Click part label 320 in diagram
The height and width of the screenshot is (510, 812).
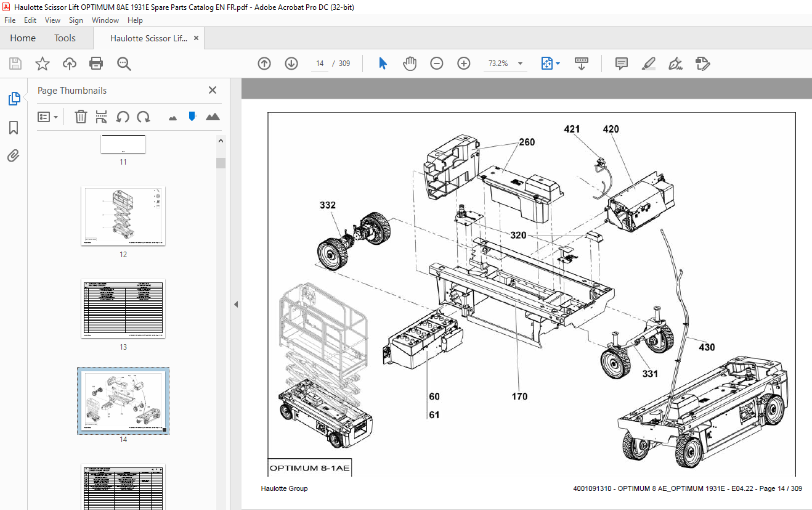pos(518,236)
